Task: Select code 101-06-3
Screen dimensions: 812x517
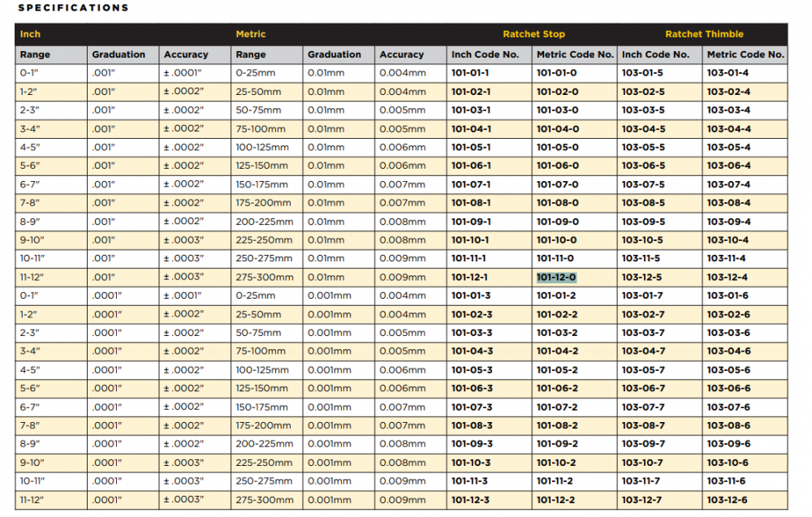Action: 473,388
